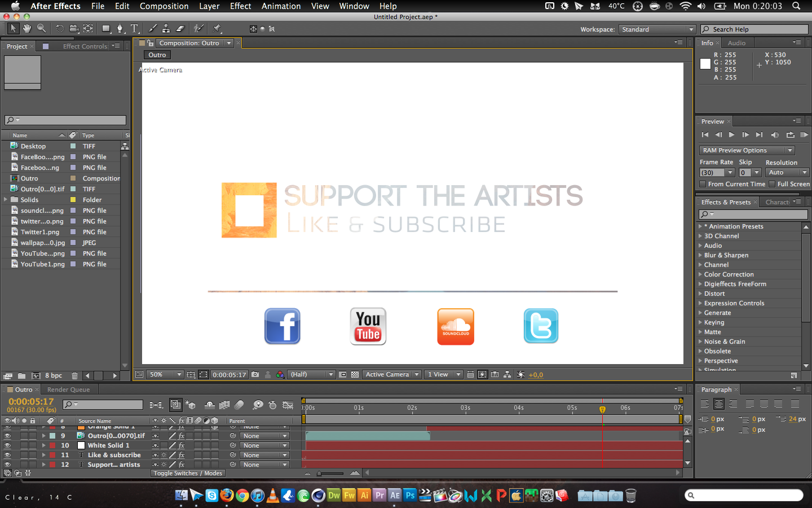Select the Selection arrow tool
812x508 pixels.
tap(13, 28)
